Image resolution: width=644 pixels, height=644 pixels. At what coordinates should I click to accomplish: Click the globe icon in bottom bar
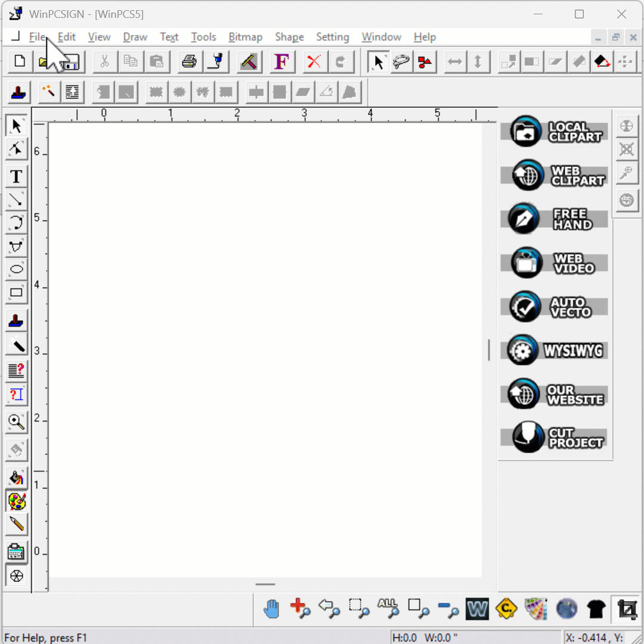point(567,609)
